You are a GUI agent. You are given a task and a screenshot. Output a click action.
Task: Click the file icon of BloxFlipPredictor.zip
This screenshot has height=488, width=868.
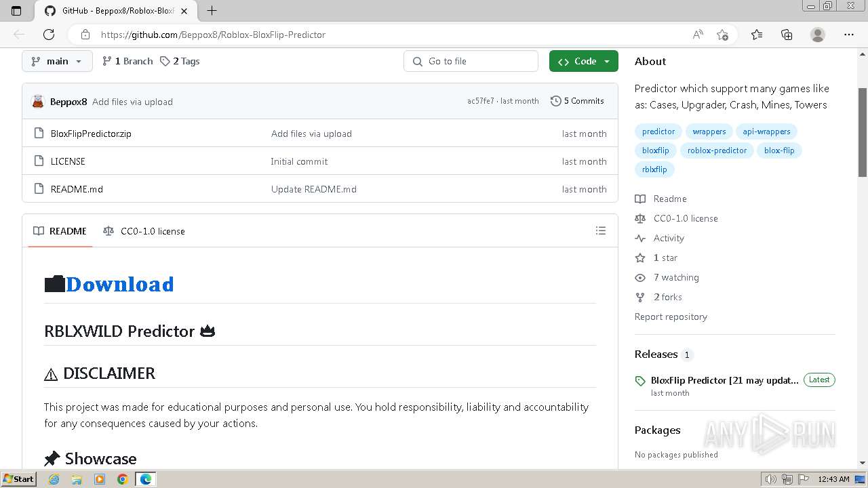[39, 134]
